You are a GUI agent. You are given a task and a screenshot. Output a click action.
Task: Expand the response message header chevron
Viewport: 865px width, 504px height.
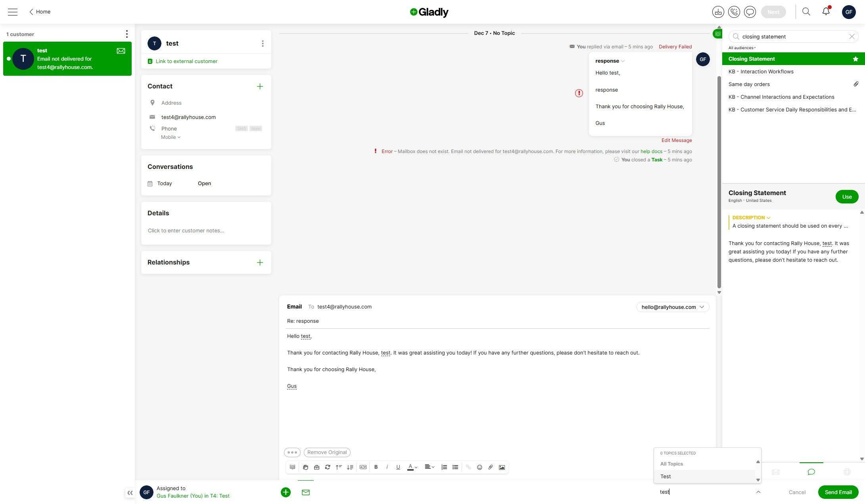tap(623, 61)
